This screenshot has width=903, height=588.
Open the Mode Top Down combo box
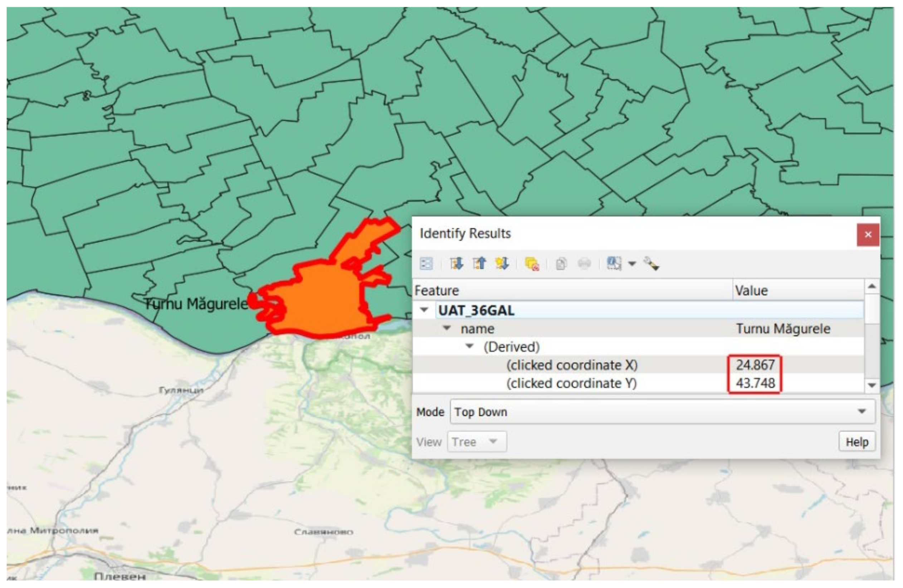[662, 412]
